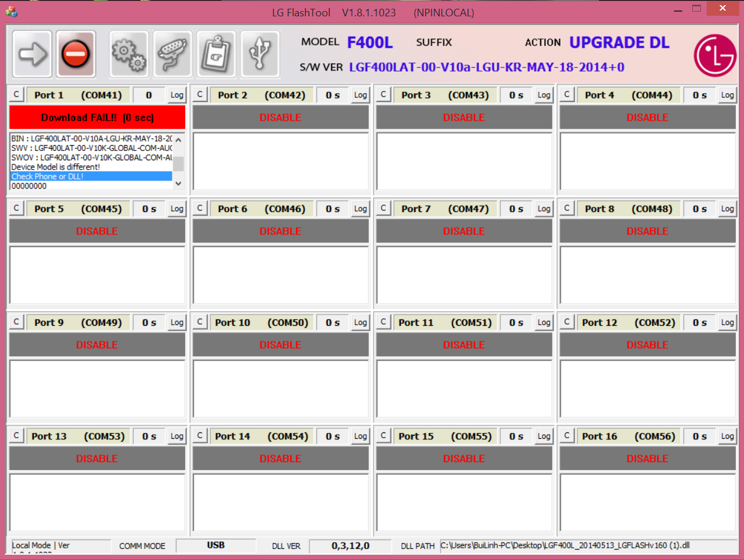The width and height of the screenshot is (744, 560).
Task: Select the 'Device Model is different!' row
Action: pos(91,167)
